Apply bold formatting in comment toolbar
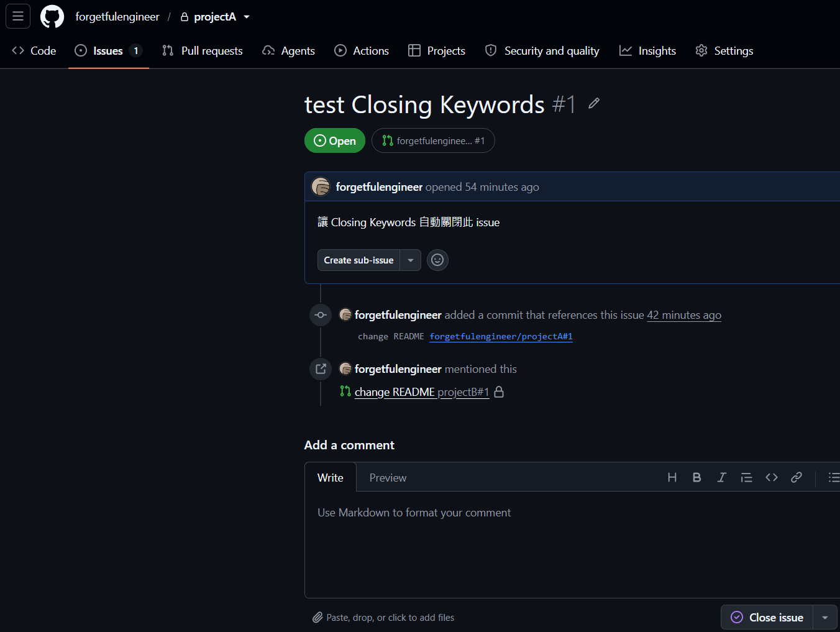The image size is (840, 632). (697, 477)
